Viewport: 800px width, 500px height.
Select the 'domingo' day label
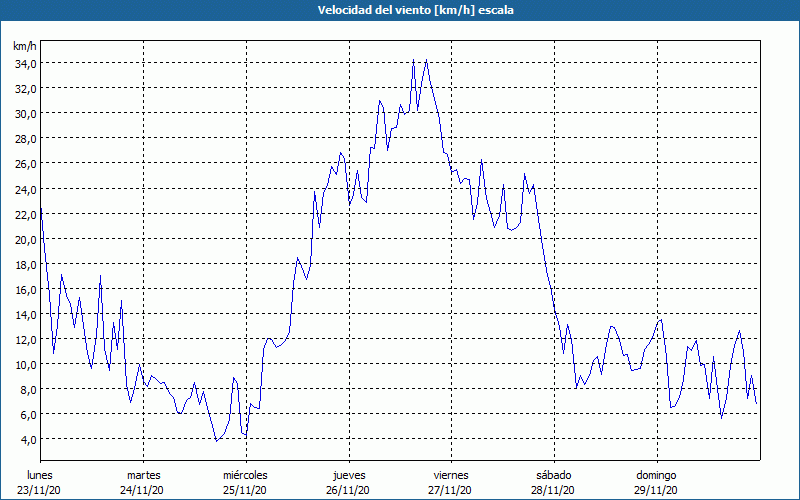click(656, 475)
